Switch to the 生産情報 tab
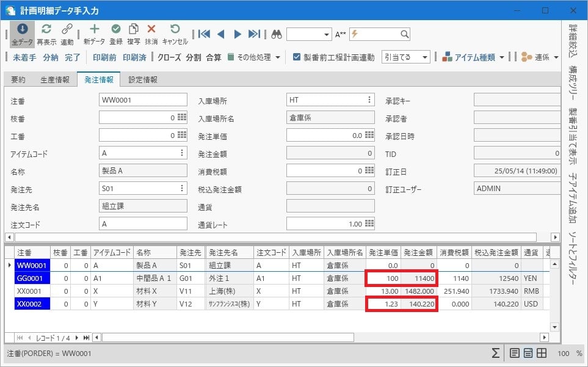This screenshot has height=367, width=588. [x=54, y=79]
